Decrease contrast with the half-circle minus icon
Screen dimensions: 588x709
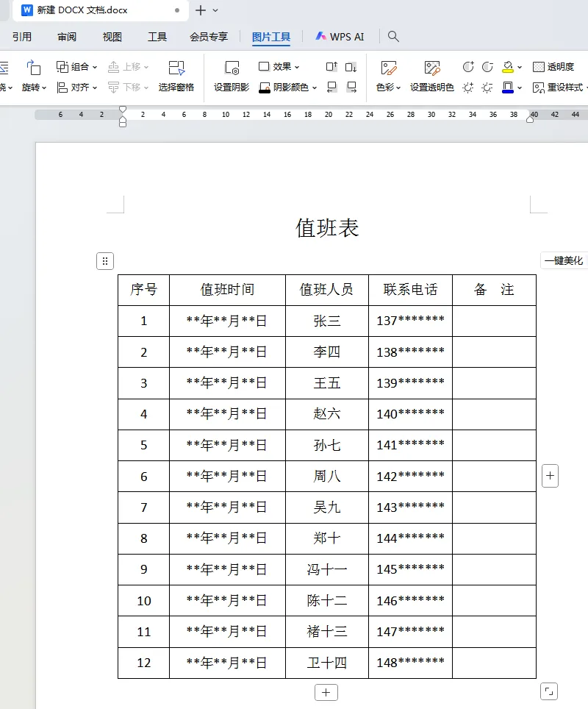(x=487, y=67)
